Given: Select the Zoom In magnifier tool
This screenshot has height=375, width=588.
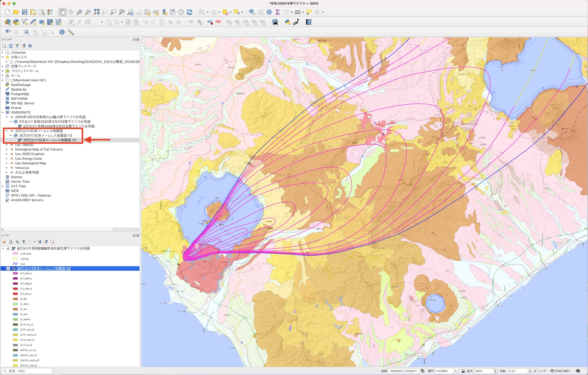Looking at the screenshot, I should click(79, 12).
